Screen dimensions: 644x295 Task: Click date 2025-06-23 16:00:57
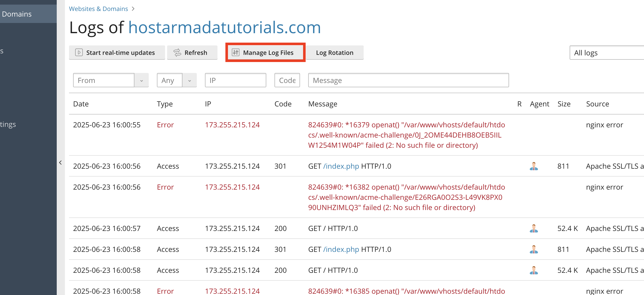(107, 228)
